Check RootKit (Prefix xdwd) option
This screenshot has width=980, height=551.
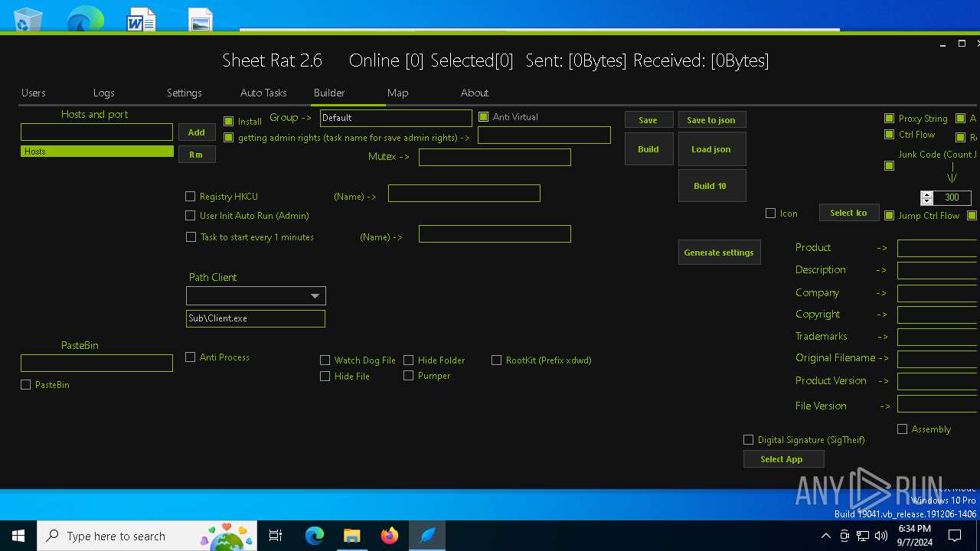497,360
